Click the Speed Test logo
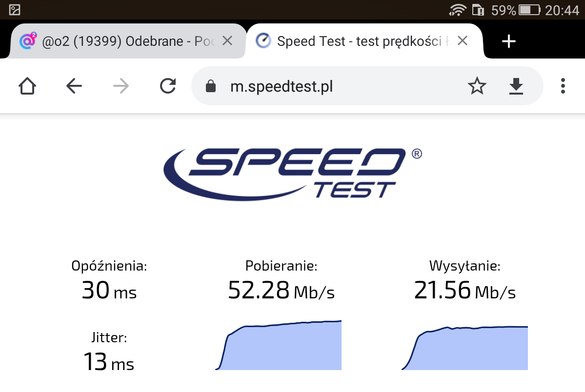585x392 pixels. 293,174
